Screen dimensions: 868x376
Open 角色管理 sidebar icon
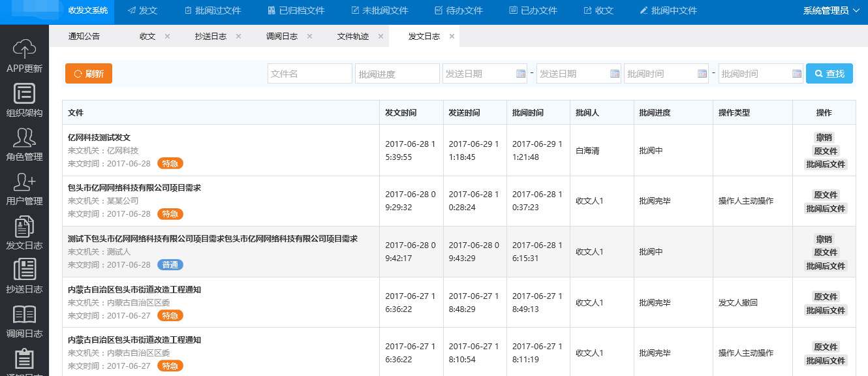[x=24, y=138]
